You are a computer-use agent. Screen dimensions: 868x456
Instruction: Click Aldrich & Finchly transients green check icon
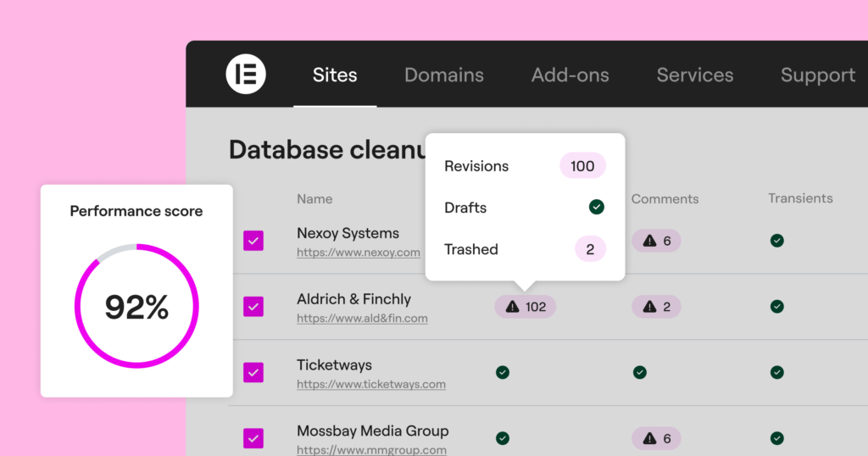tap(777, 307)
